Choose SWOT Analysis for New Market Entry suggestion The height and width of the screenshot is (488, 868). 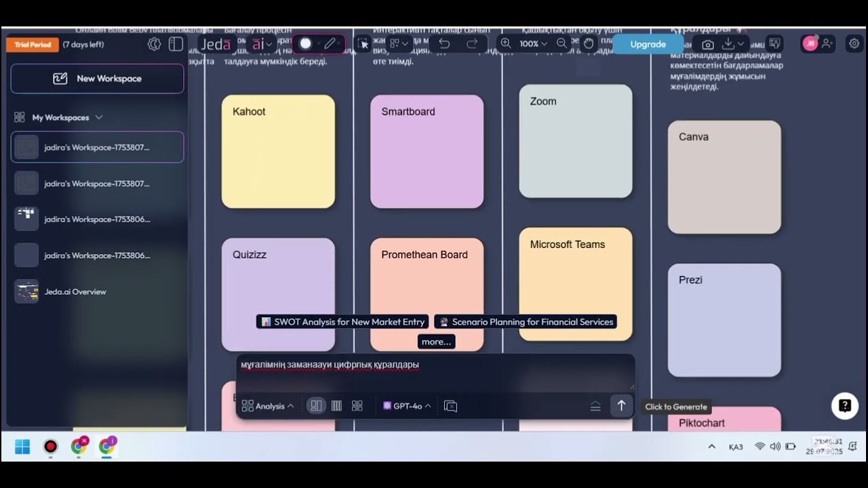(x=342, y=322)
